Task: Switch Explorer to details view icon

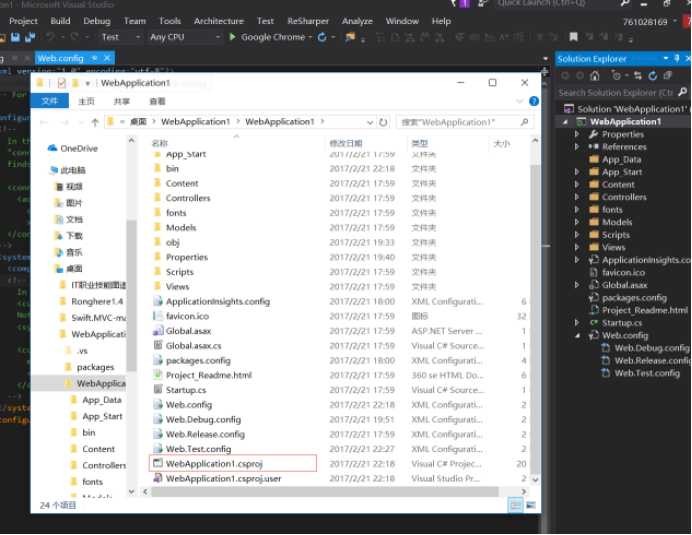Action: pos(515,505)
